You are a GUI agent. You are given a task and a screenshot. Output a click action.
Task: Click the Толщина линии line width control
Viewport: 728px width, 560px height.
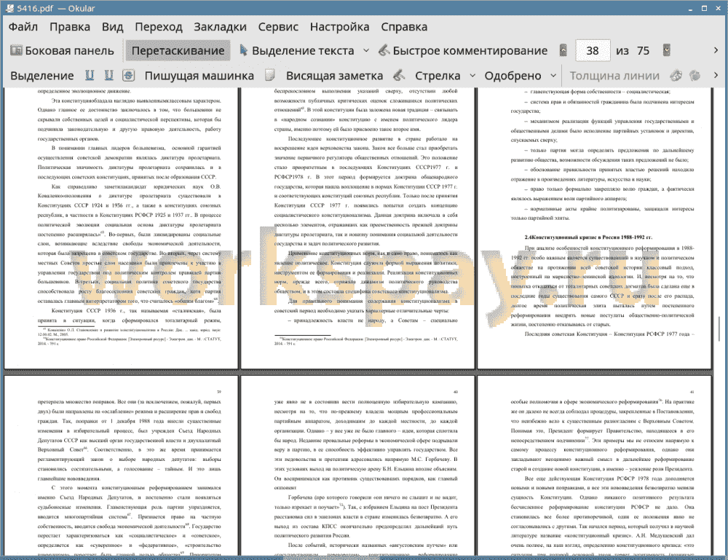coord(614,76)
